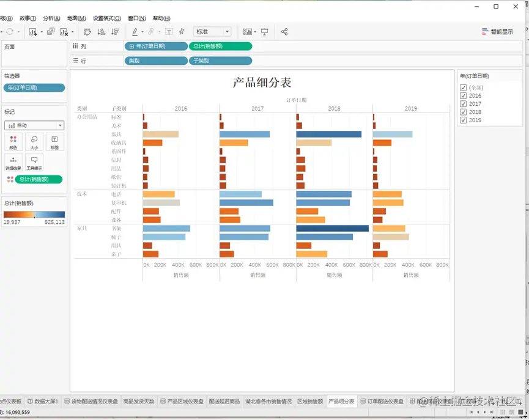
Task: Open the 帮助(H) menu
Action: [161, 18]
